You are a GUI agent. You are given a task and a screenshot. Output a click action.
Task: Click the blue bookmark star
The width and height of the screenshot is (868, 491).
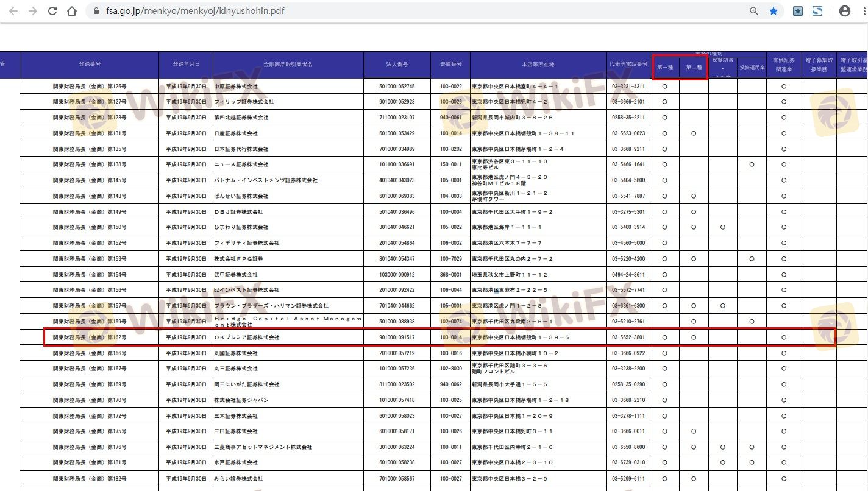pos(774,11)
